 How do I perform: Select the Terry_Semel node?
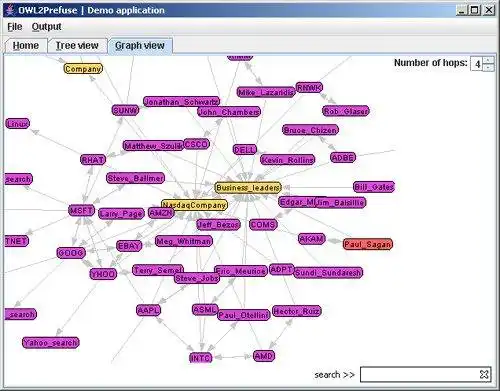point(158,270)
